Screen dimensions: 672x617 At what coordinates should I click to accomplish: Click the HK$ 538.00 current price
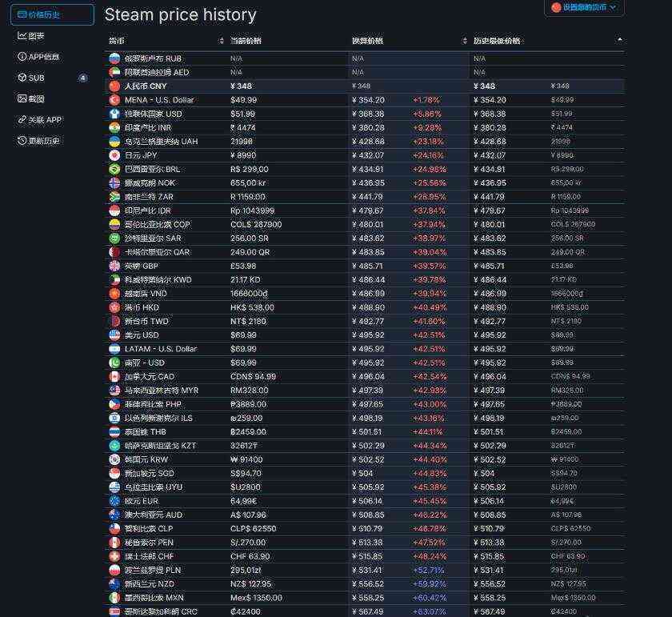252,307
